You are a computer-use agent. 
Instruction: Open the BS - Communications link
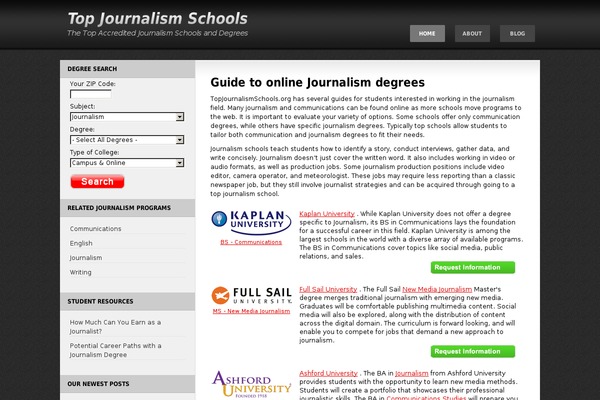coord(251,242)
